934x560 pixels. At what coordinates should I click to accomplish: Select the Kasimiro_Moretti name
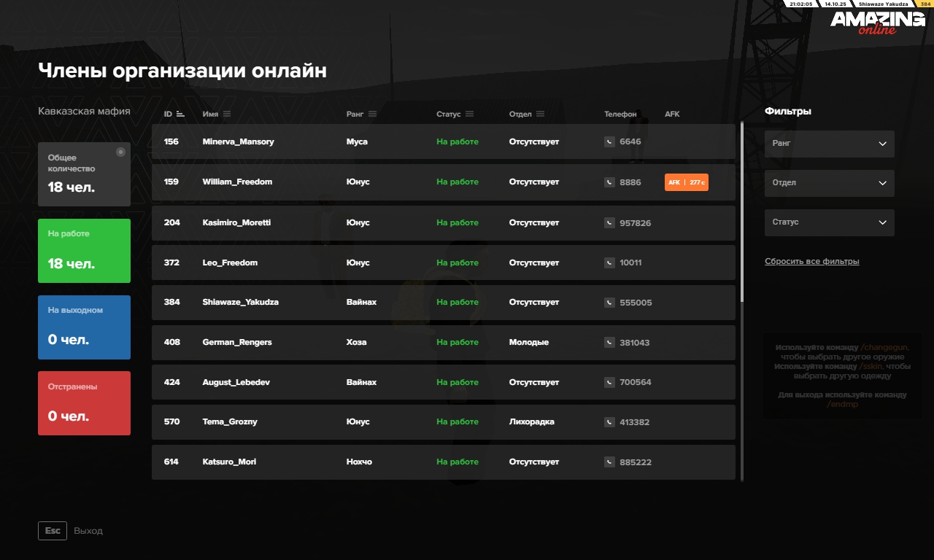pos(236,222)
